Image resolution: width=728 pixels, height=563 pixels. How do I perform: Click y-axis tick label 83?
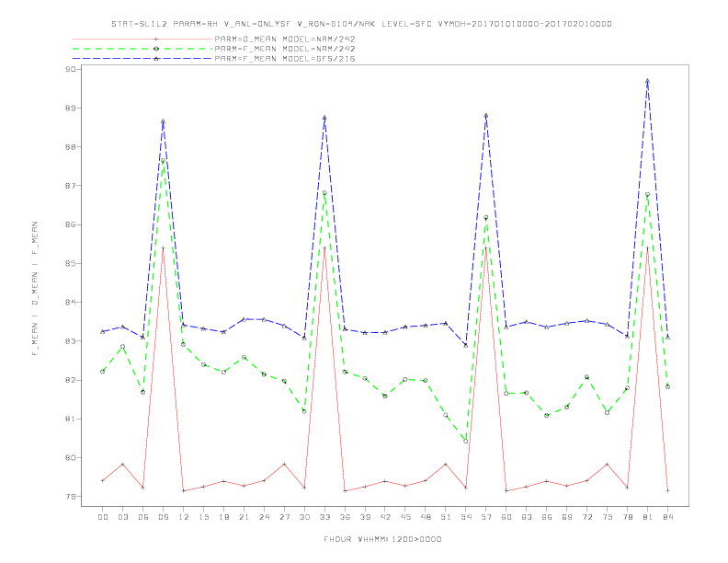(x=71, y=341)
